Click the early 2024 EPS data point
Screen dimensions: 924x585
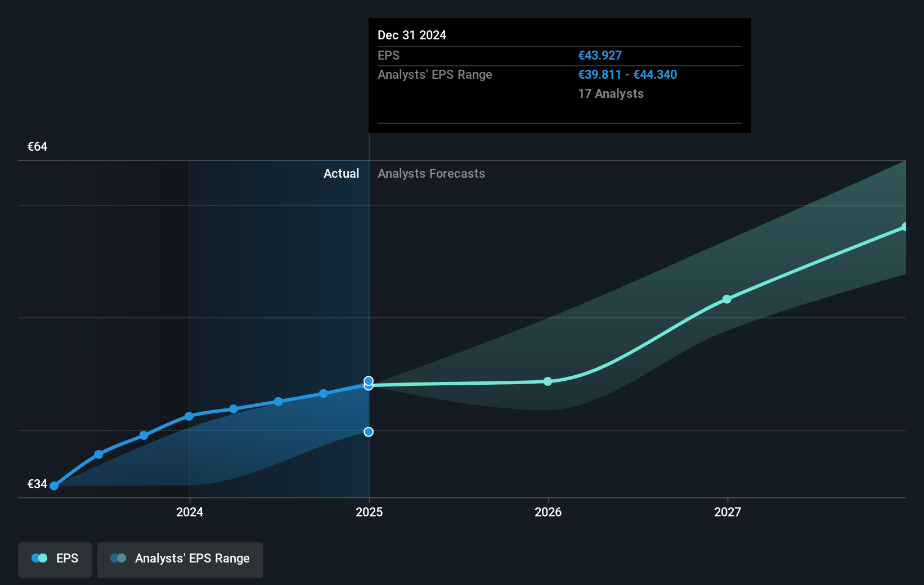pos(189,416)
